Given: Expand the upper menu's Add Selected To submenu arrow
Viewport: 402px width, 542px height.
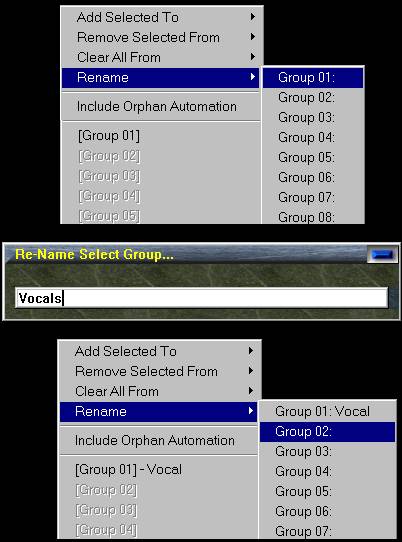Looking at the screenshot, I should (x=253, y=17).
